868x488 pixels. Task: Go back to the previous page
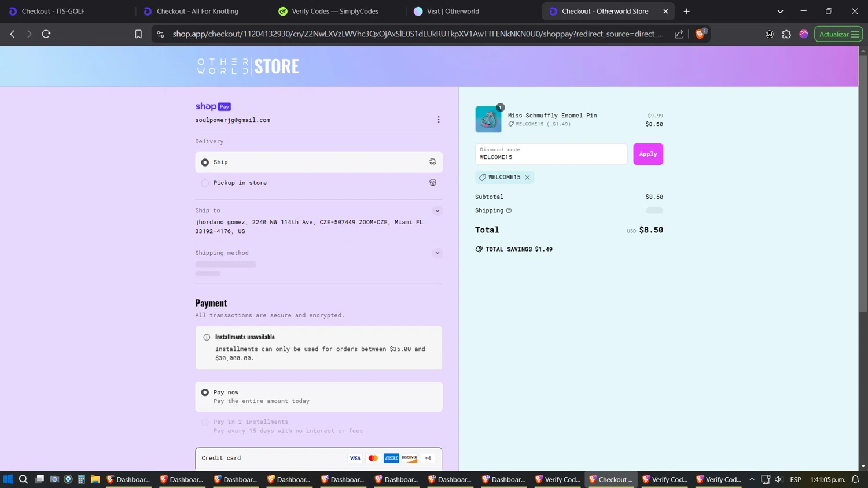pos(13,34)
